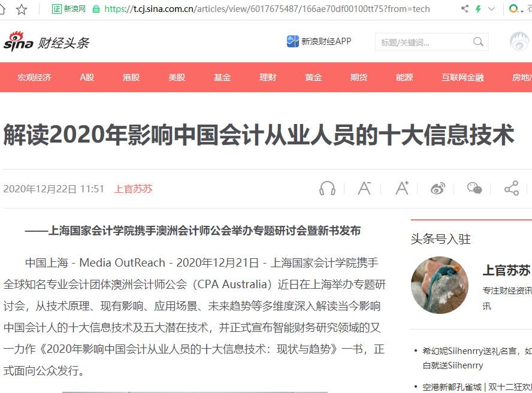This screenshot has width=532, height=393.
Task: Share the article via WeChat icon
Action: 474,188
